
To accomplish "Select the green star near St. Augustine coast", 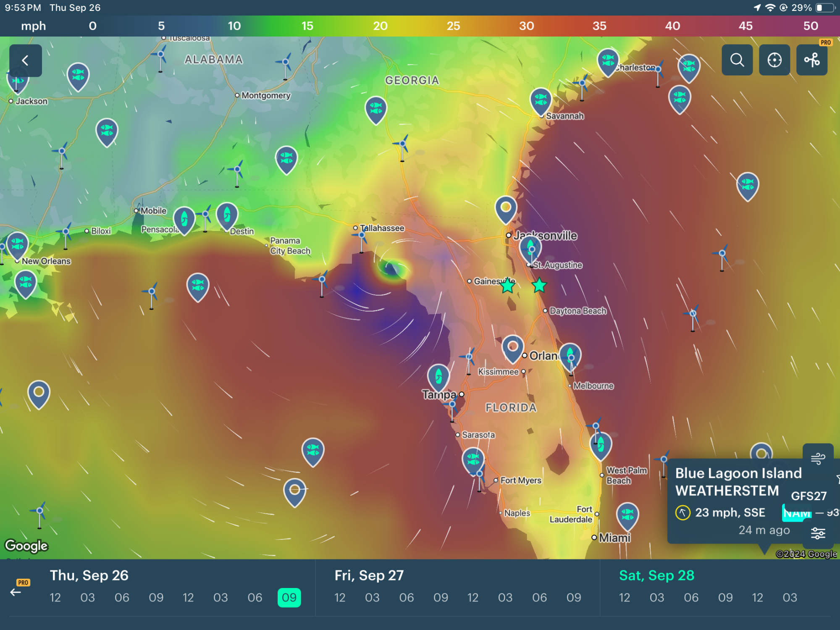I will (539, 286).
